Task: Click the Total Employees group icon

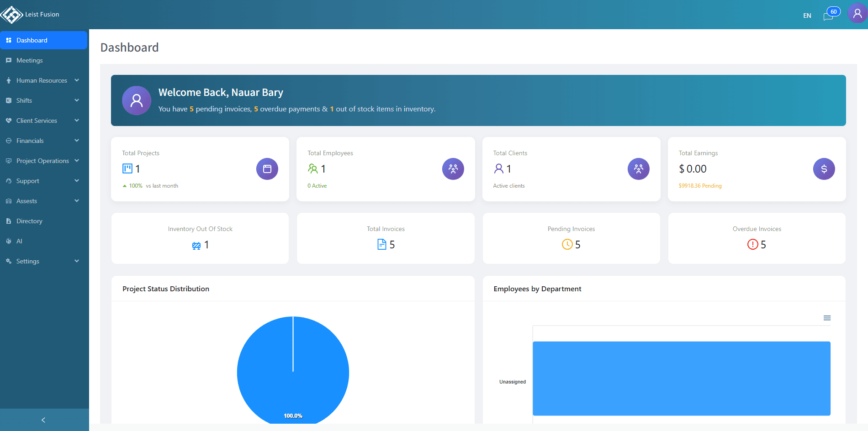Action: [453, 169]
